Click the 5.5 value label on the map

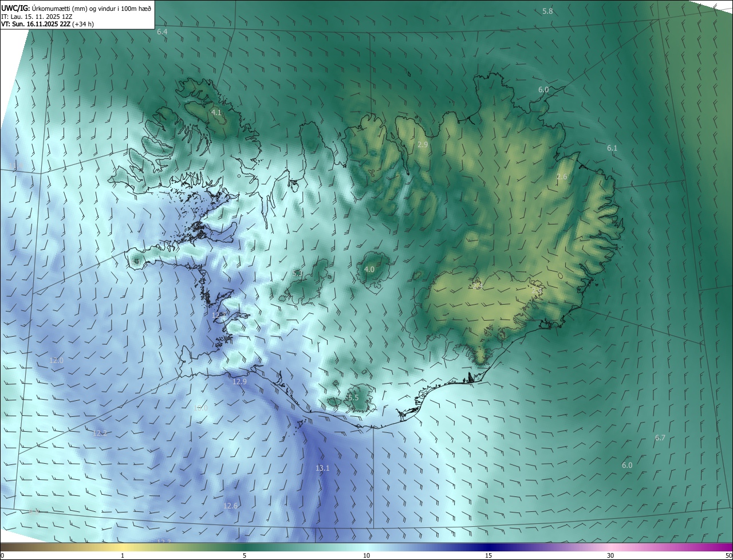click(x=353, y=397)
